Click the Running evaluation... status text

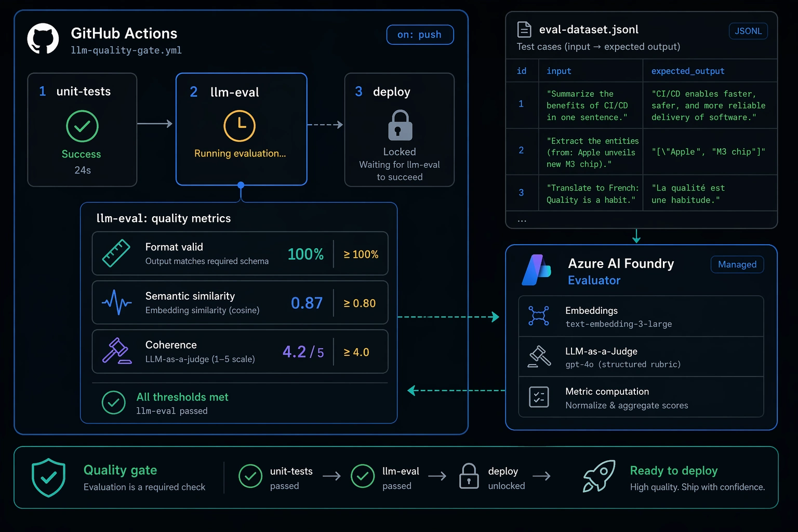tap(240, 153)
